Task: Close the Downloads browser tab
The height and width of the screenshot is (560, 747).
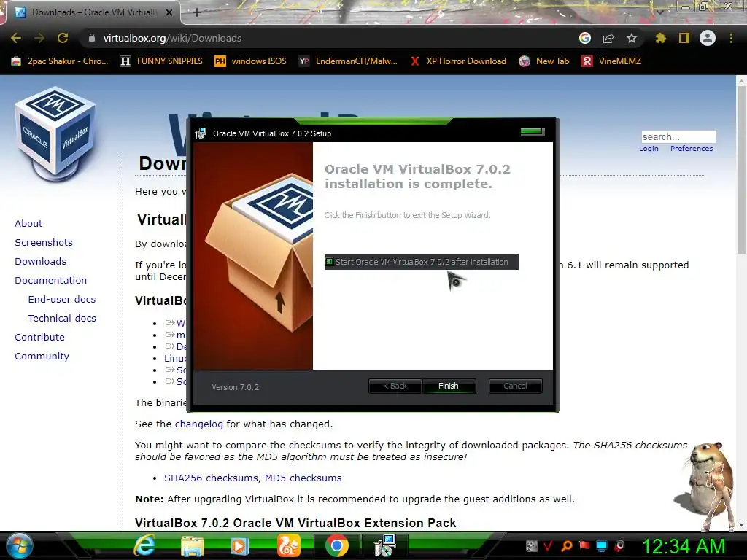Action: 169,12
